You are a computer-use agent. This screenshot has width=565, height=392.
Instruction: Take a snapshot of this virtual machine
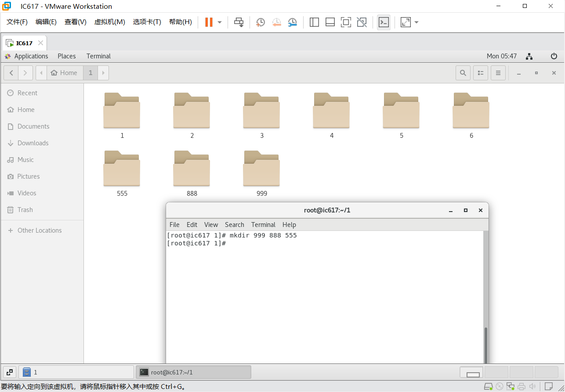coord(261,22)
